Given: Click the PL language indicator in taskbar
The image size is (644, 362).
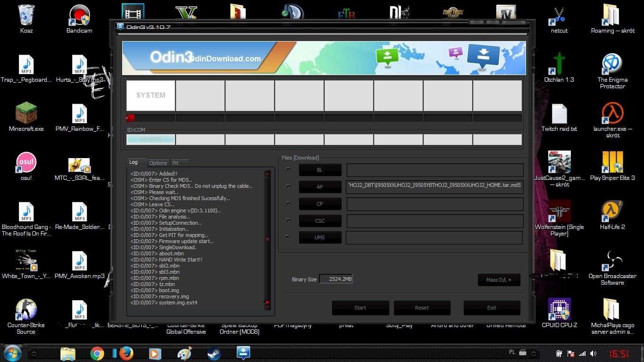Looking at the screenshot, I should coord(512,352).
